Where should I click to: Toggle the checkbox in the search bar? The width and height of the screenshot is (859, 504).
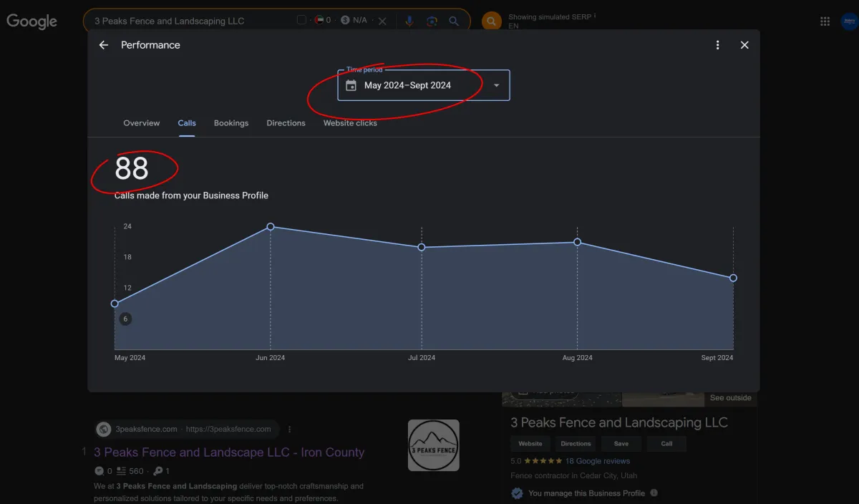tap(302, 20)
